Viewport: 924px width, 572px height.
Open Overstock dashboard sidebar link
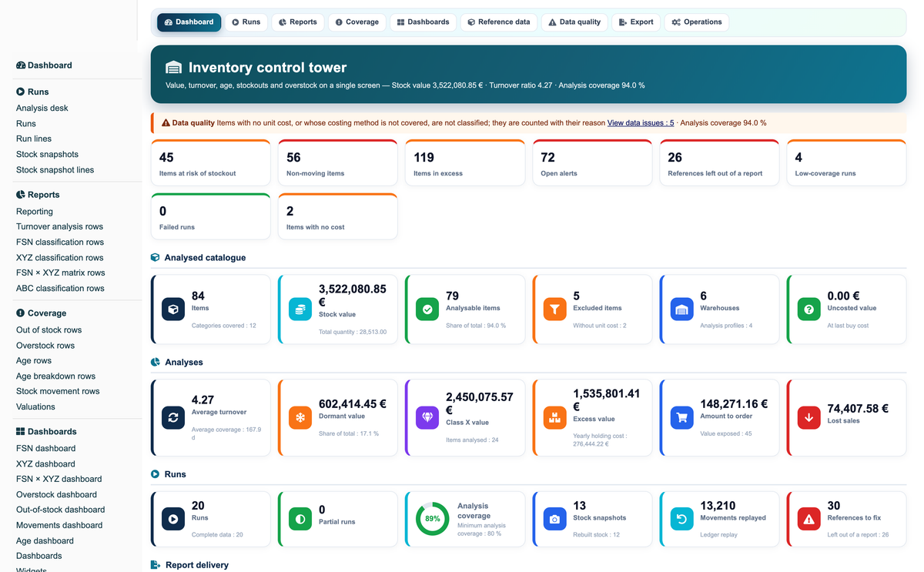pos(56,495)
